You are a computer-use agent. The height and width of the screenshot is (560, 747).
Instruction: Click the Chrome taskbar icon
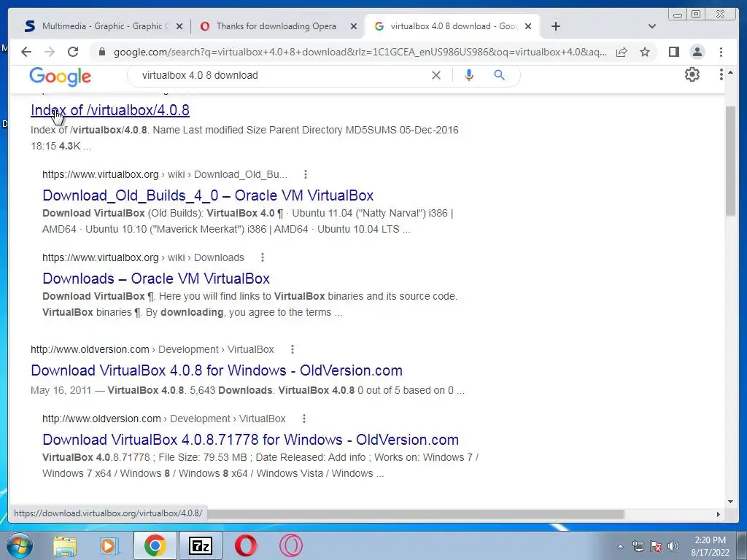click(155, 545)
